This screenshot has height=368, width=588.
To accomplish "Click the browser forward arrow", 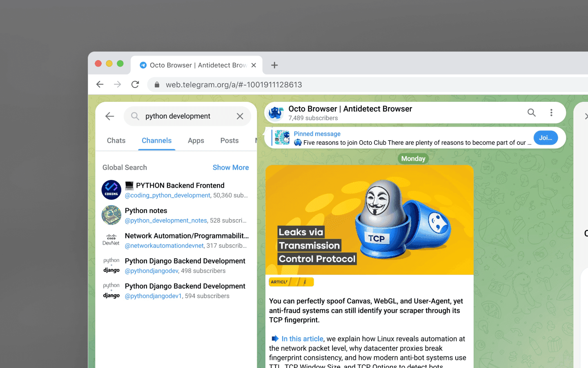I will coord(118,84).
